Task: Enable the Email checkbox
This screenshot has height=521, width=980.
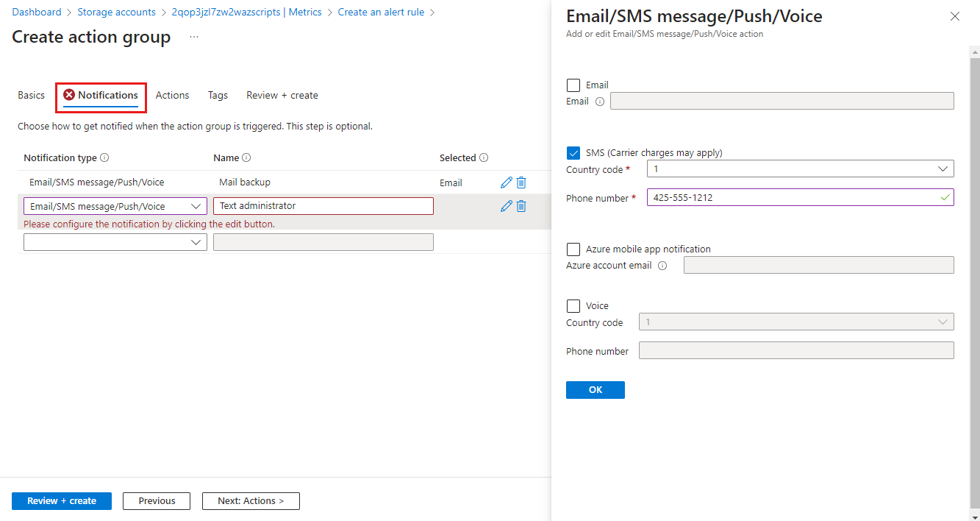Action: tap(573, 85)
